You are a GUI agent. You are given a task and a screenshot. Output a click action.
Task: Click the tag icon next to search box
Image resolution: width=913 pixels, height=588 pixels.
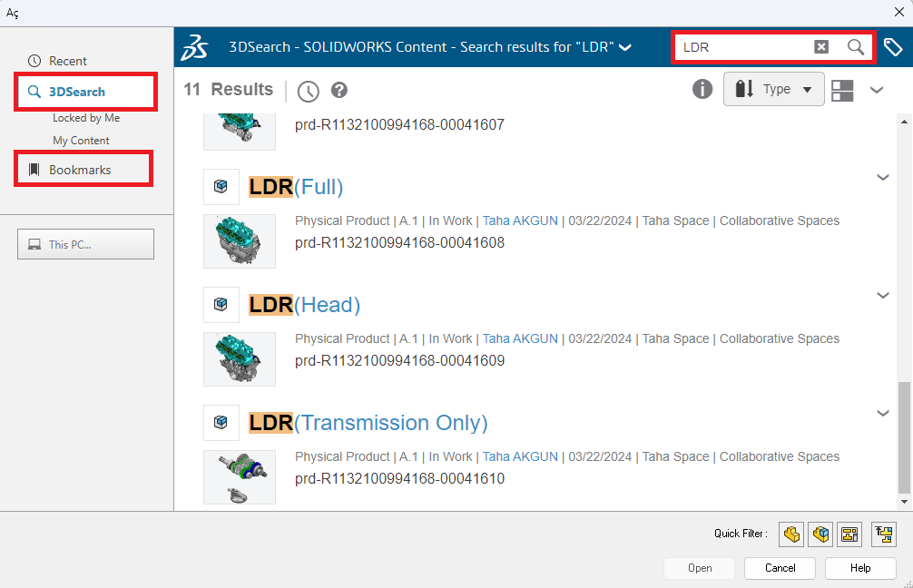(x=893, y=47)
